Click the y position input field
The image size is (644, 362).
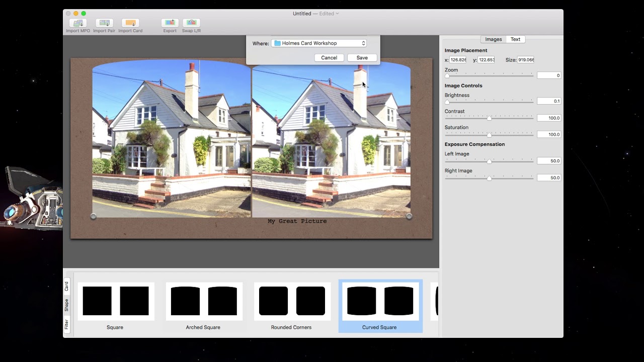[487, 60]
